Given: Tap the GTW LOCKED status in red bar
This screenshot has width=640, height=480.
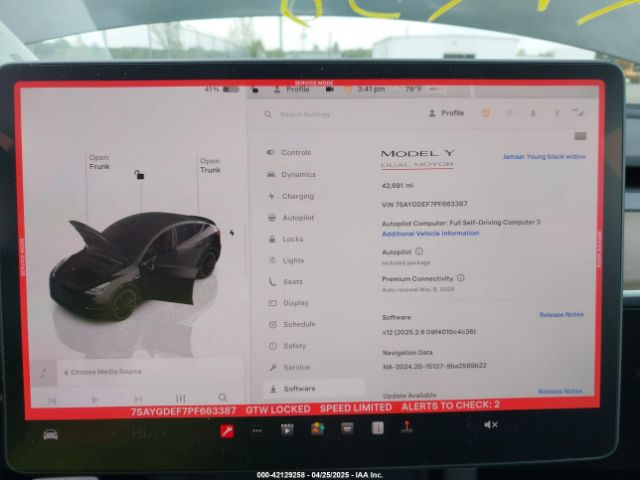Looking at the screenshot, I should (278, 409).
